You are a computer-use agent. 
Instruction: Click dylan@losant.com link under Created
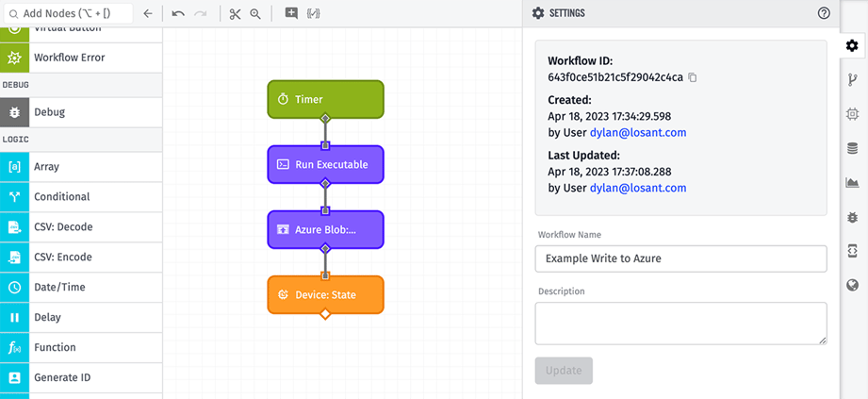(638, 133)
